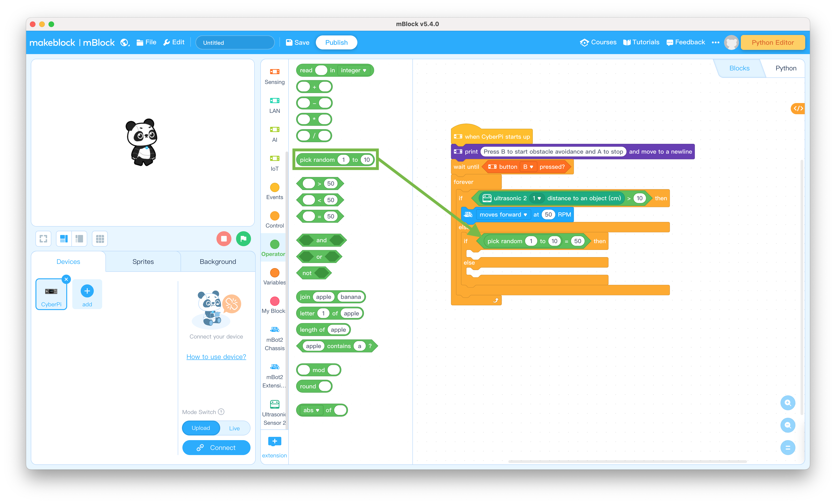Open the Python Editor
This screenshot has height=504, width=836.
click(773, 42)
